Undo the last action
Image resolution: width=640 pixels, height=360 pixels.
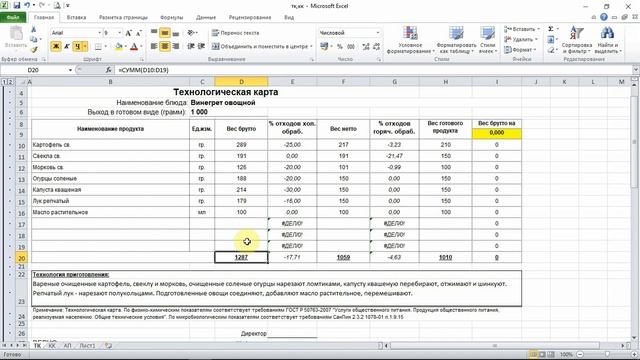point(27,5)
